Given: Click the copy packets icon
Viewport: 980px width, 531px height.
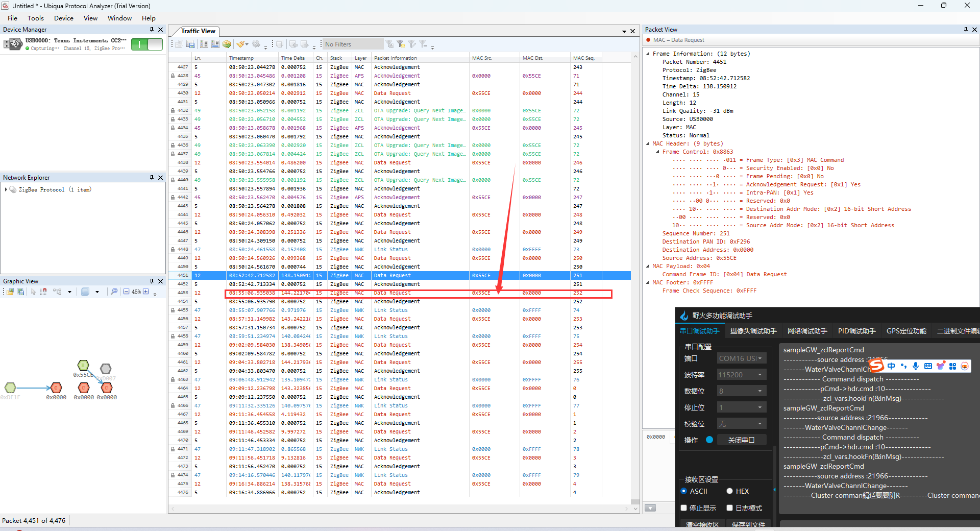Looking at the screenshot, I should pyautogui.click(x=280, y=44).
